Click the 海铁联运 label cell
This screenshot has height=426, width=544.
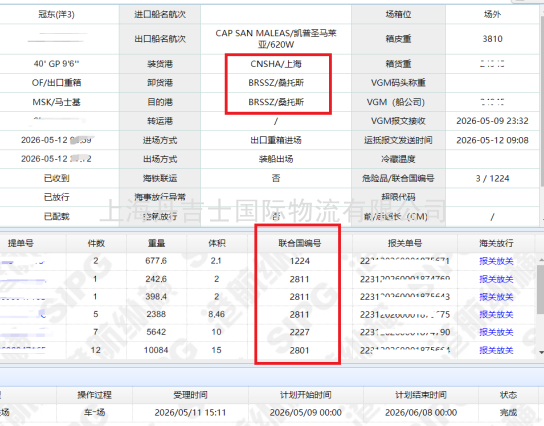[x=160, y=178]
